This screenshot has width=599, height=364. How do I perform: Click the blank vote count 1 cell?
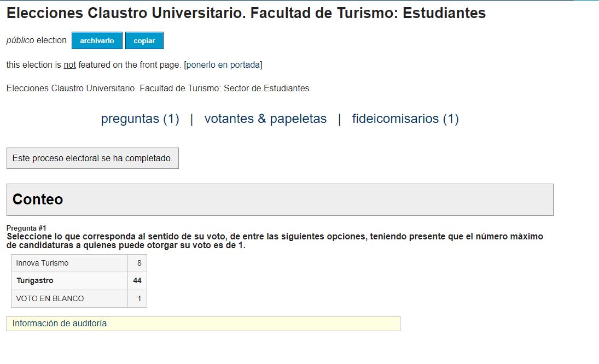pyautogui.click(x=137, y=299)
